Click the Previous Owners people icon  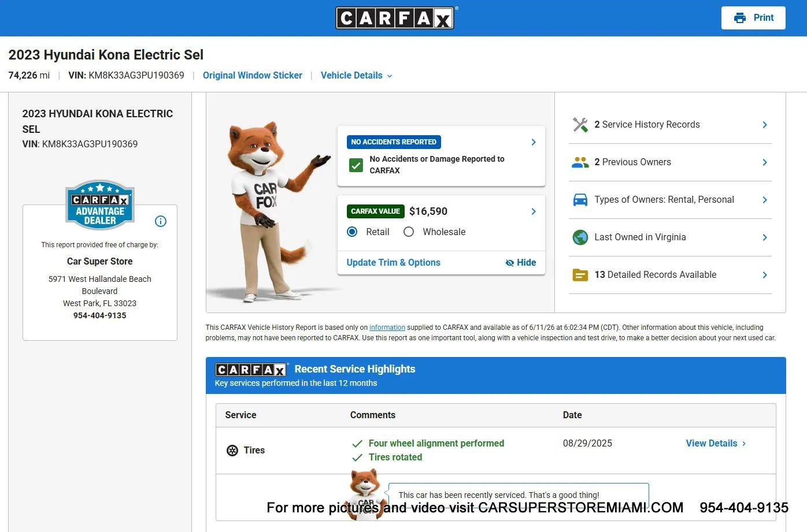click(580, 162)
